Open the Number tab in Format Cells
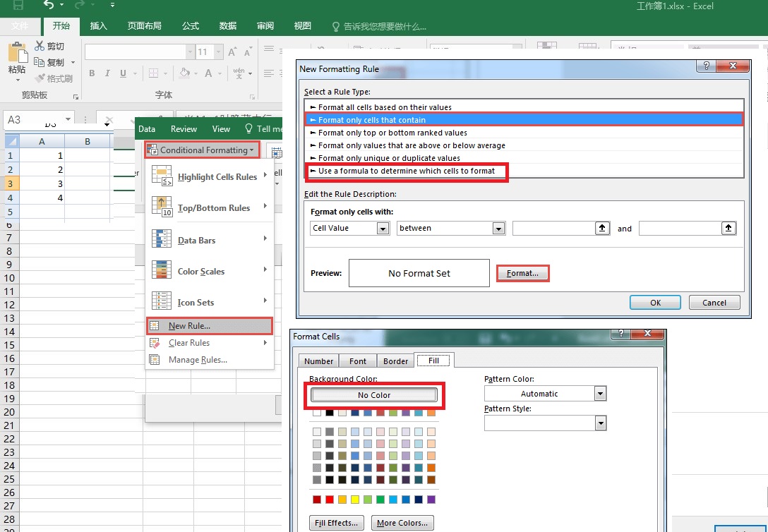Viewport: 768px width, 532px height. click(x=319, y=361)
